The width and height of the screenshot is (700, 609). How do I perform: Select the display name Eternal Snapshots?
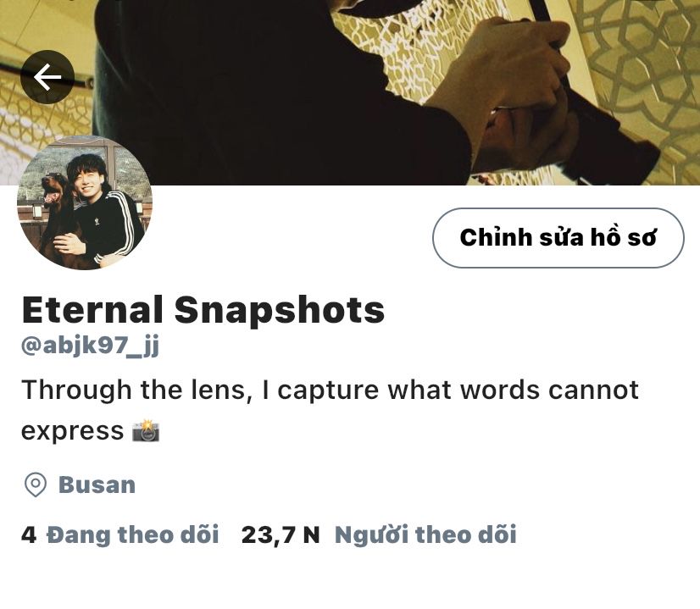tap(203, 310)
